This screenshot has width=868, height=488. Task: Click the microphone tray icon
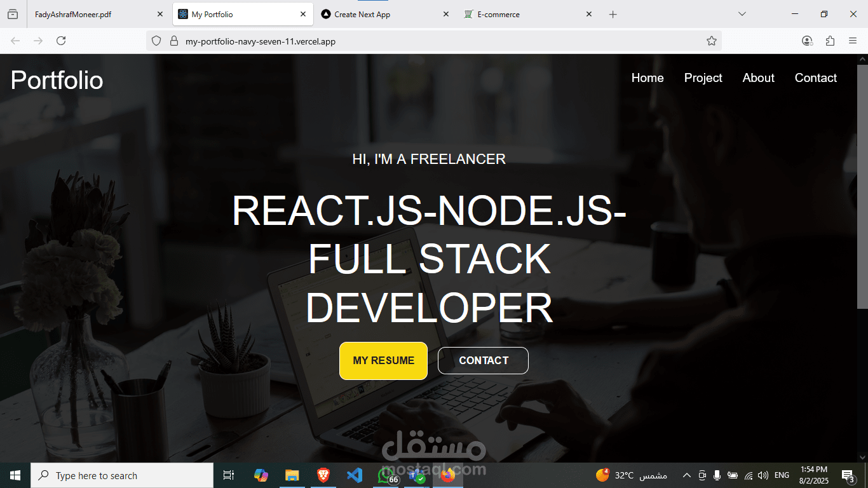pos(717,475)
